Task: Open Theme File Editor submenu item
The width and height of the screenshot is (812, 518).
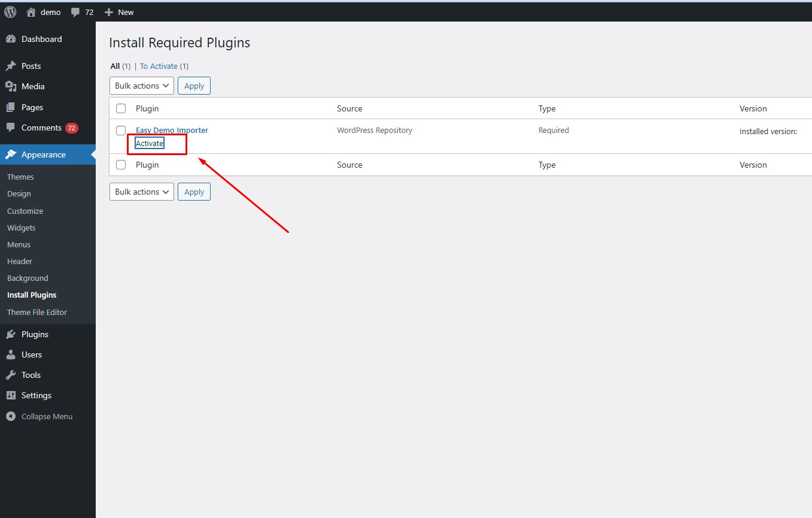Action: tap(37, 312)
